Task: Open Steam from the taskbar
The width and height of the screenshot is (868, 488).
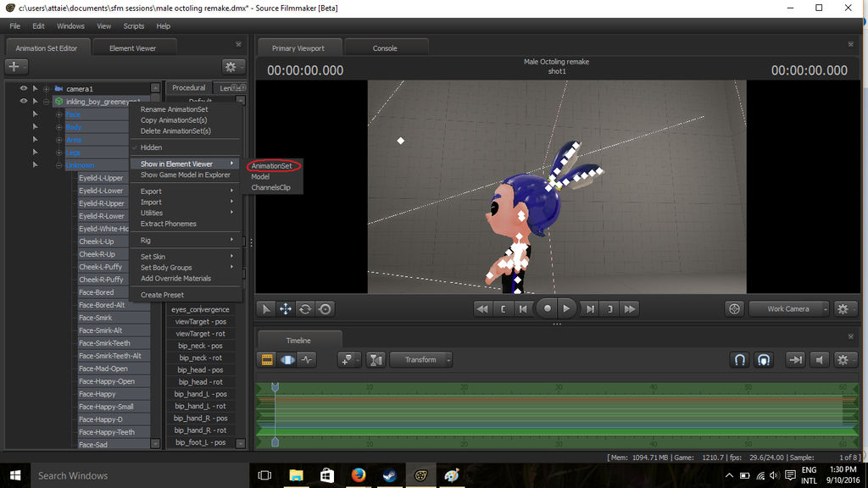Action: 389,475
